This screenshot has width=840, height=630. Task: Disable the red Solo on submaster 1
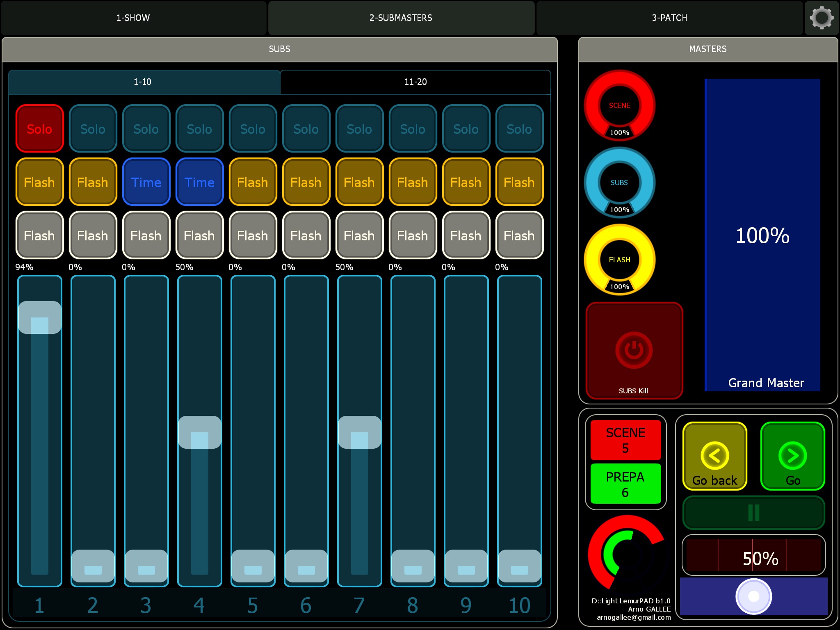point(40,129)
